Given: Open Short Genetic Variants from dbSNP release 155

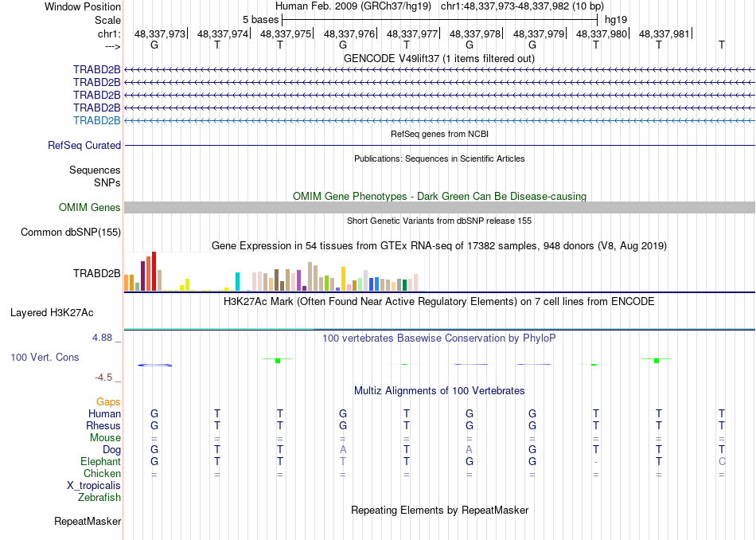Looking at the screenshot, I should coord(439,221).
